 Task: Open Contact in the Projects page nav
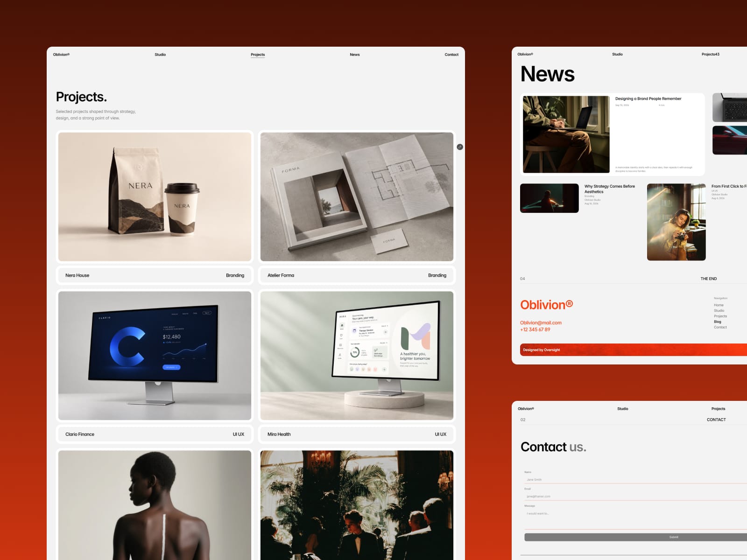click(x=451, y=55)
